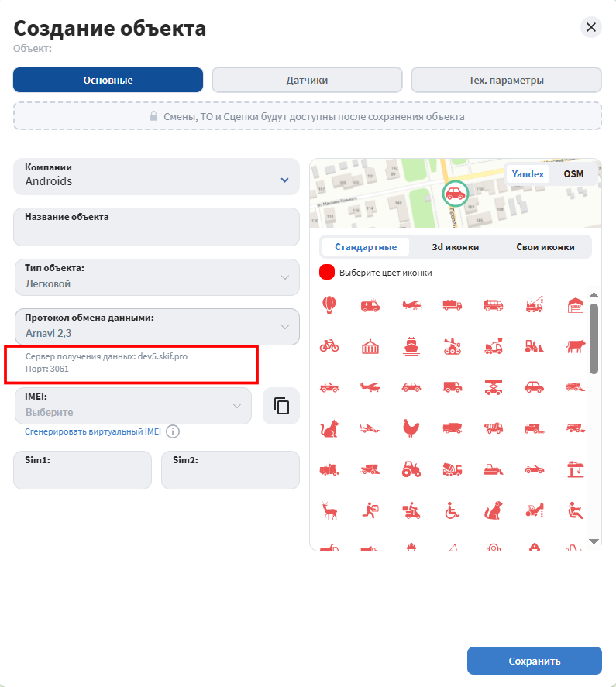Pick the concrete mixer truck icon
Image resolution: width=616 pixels, height=687 pixels.
pyautogui.click(x=452, y=469)
